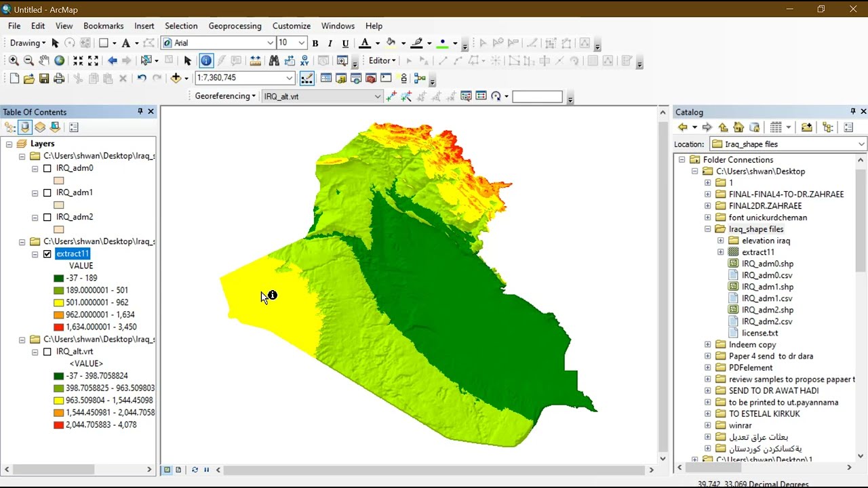Switch to List By Visibility view
This screenshot has width=868, height=488.
[x=40, y=127]
